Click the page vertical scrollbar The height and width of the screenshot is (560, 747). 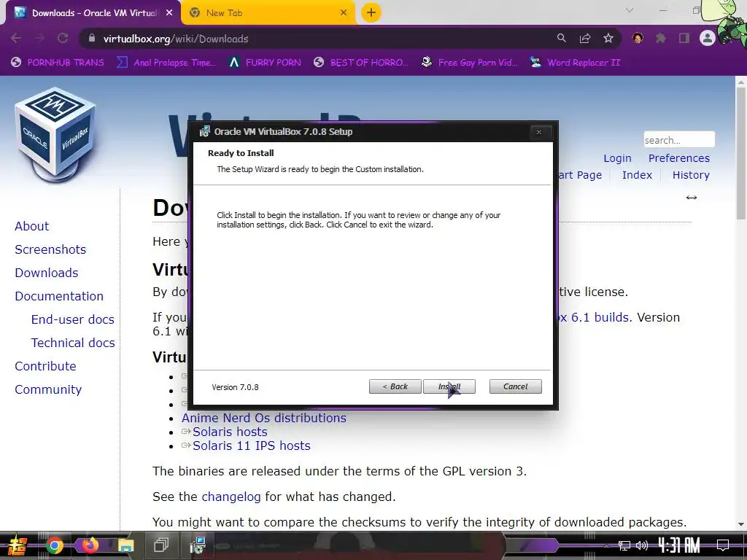point(741,152)
